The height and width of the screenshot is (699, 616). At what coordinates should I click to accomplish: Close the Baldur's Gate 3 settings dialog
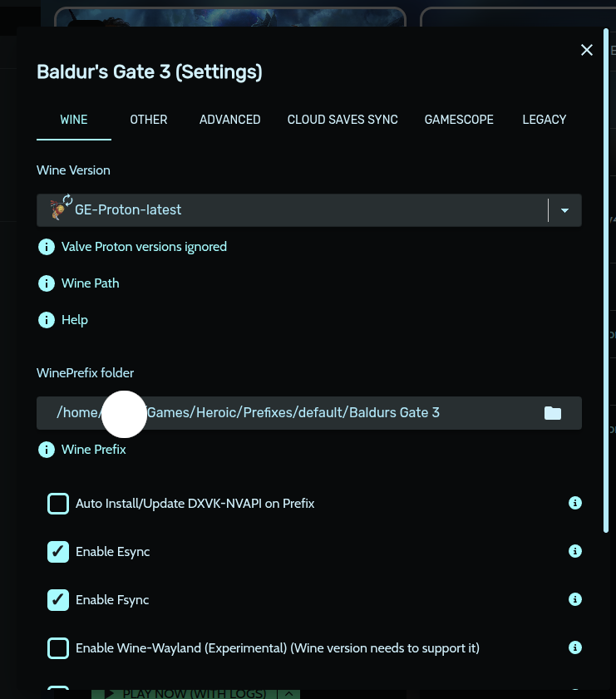(x=587, y=51)
